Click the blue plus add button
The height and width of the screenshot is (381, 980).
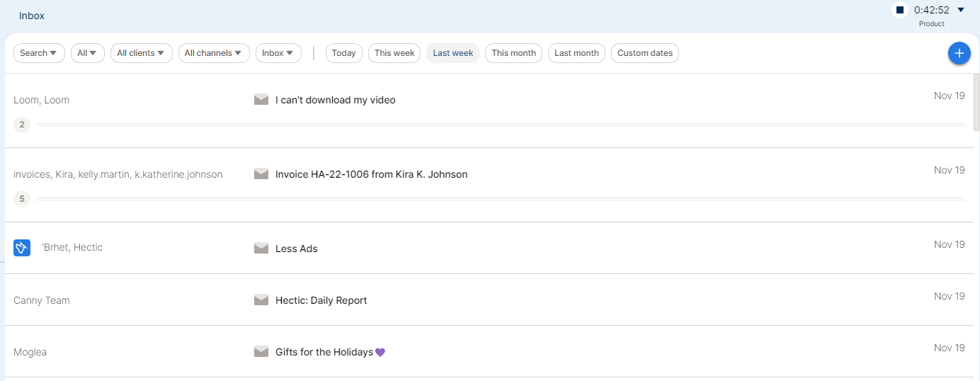tap(959, 53)
